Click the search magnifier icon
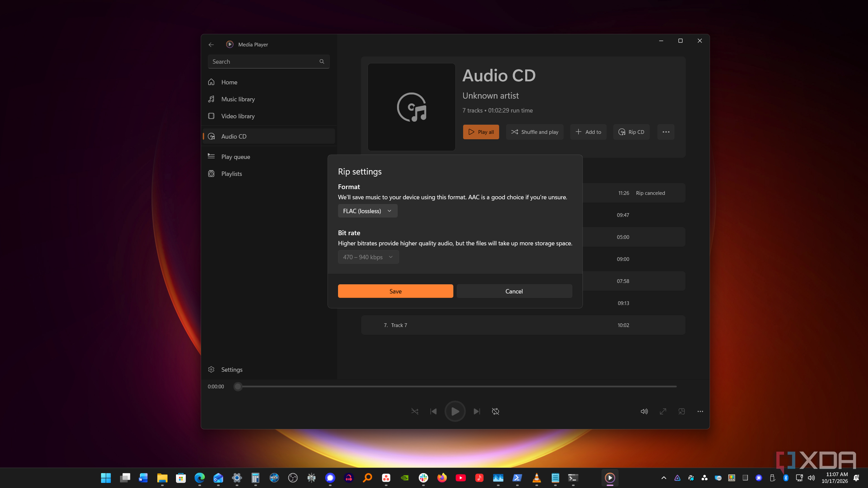The height and width of the screenshot is (488, 868). 322,61
